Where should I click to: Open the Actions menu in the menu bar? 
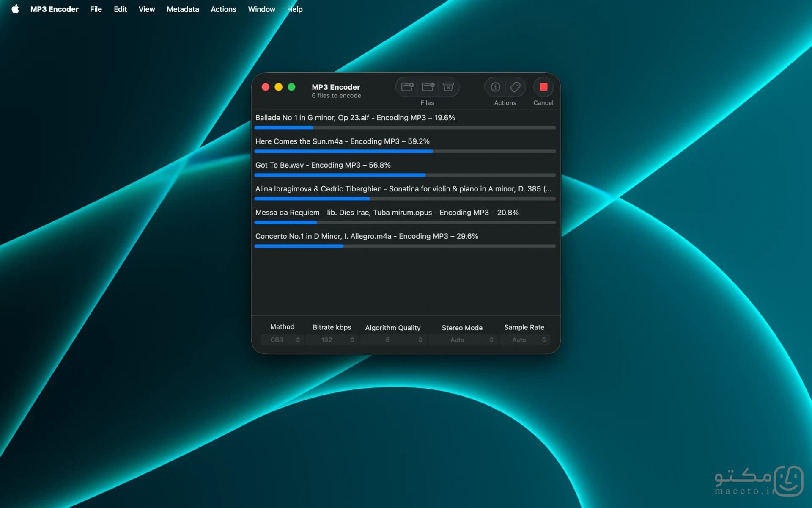(x=223, y=9)
